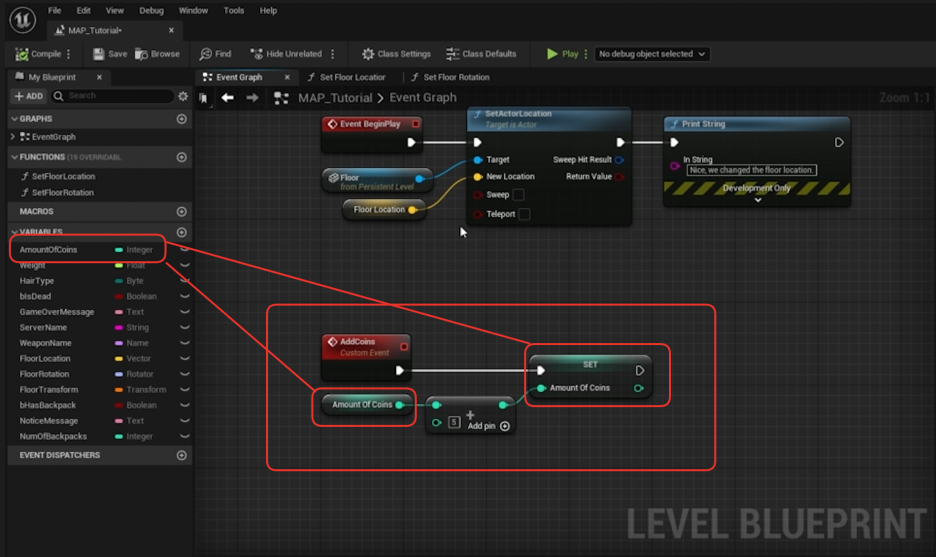This screenshot has height=557, width=936.
Task: Open the Help menu
Action: pos(268,10)
